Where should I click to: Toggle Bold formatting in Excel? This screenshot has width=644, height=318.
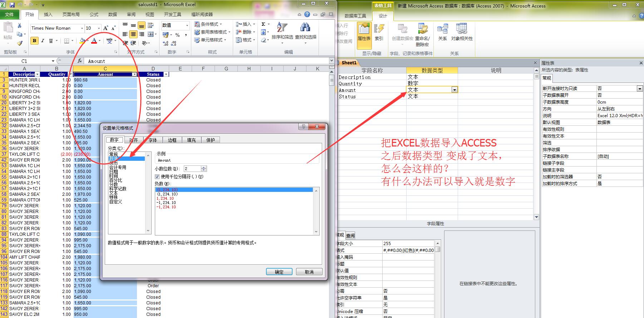[34, 41]
